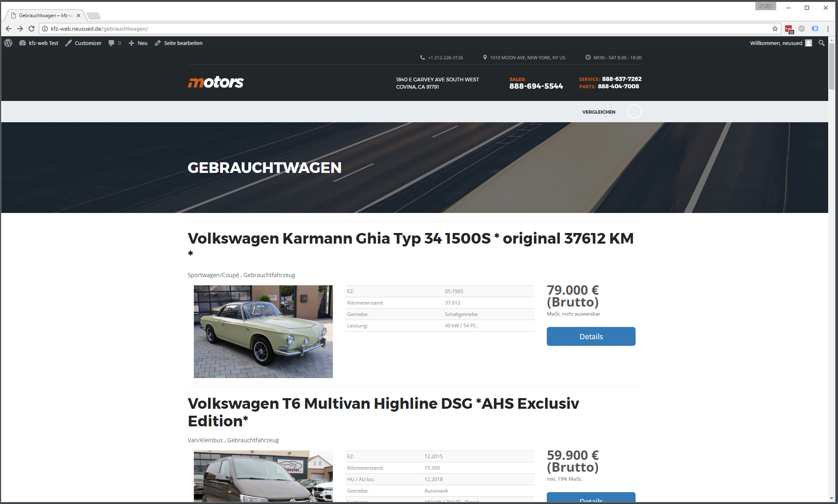Viewport: 838px width, 504px height.
Task: Click Van/Kleinbus , Gebrauchtfahrzeug category text
Action: coord(233,440)
